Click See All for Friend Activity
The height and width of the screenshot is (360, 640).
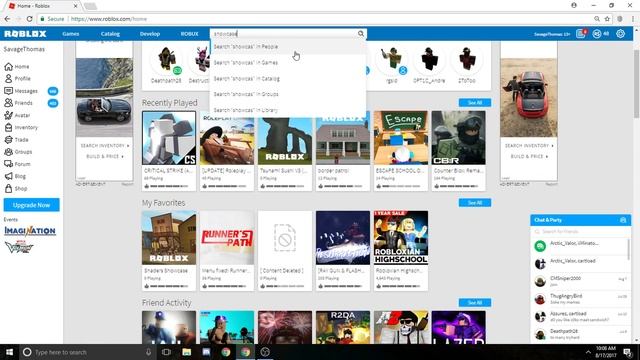pyautogui.click(x=475, y=302)
